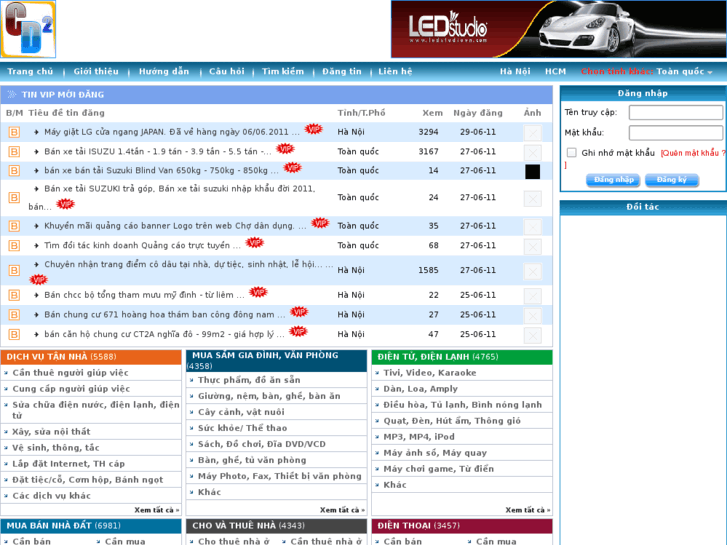Click VIP badge on ISUZU truck listing
The height and width of the screenshot is (545, 727).
tap(285, 149)
